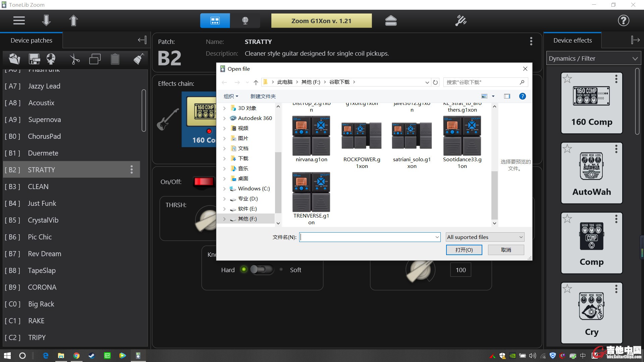Select the nirvana.g1on file thumbnail
Image resolution: width=644 pixels, height=362 pixels.
coord(311,136)
